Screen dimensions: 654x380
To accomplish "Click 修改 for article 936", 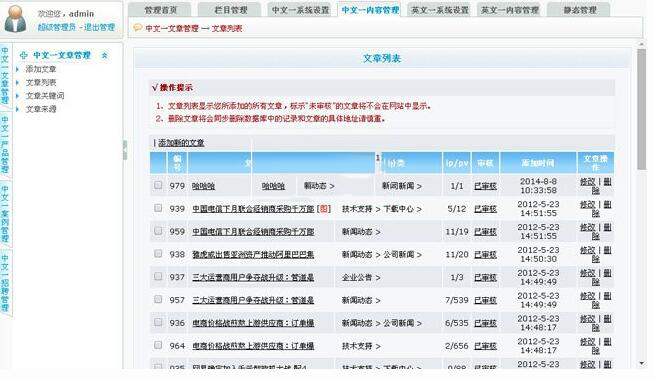I will click(x=587, y=319).
